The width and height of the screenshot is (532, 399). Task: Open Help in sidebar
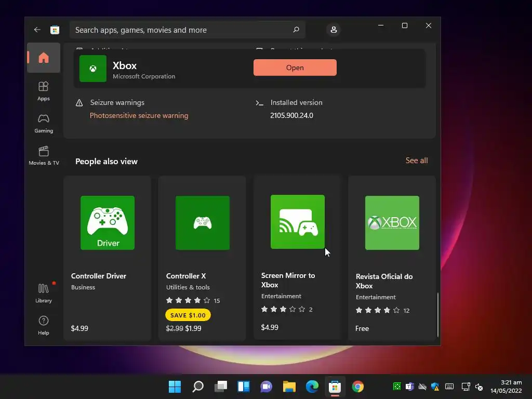[x=44, y=325]
